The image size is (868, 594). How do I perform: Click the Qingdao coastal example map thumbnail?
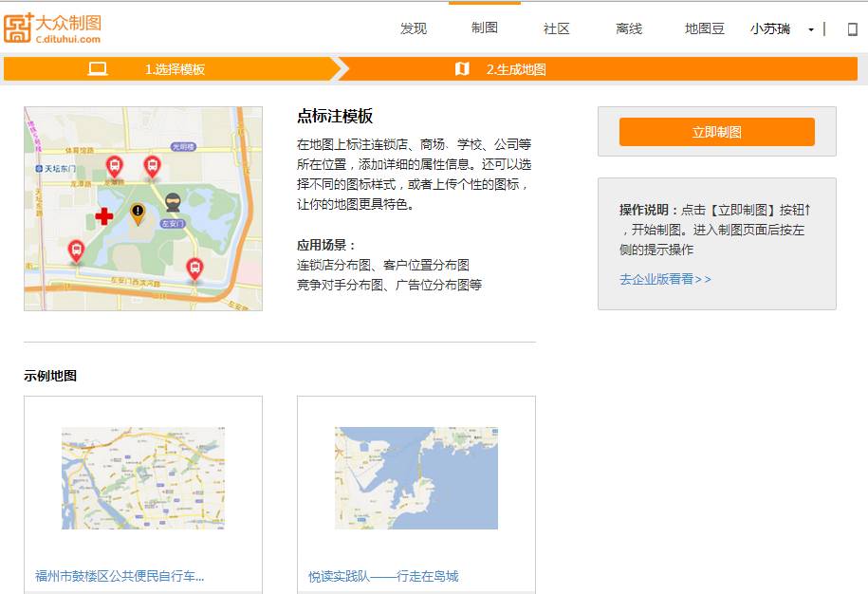click(416, 477)
